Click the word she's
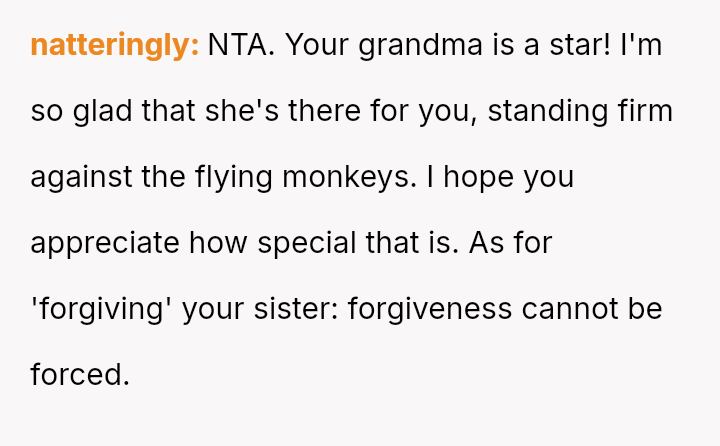 click(239, 111)
